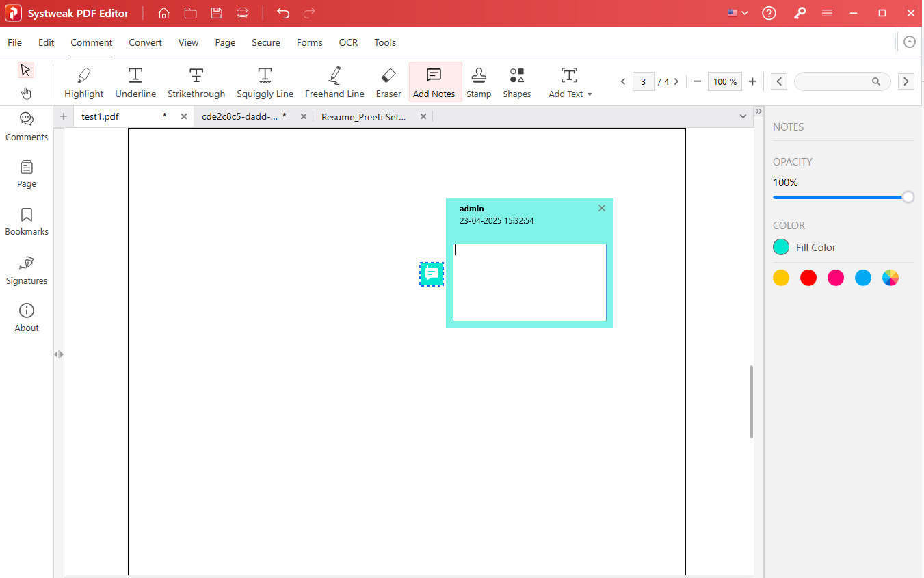Open the language flag dropdown

738,13
